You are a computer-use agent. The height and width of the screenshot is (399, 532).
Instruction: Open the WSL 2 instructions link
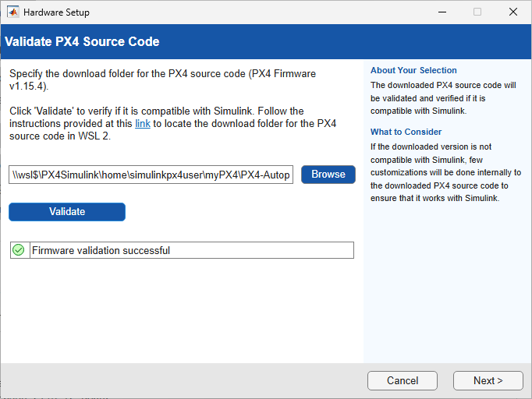(x=143, y=123)
